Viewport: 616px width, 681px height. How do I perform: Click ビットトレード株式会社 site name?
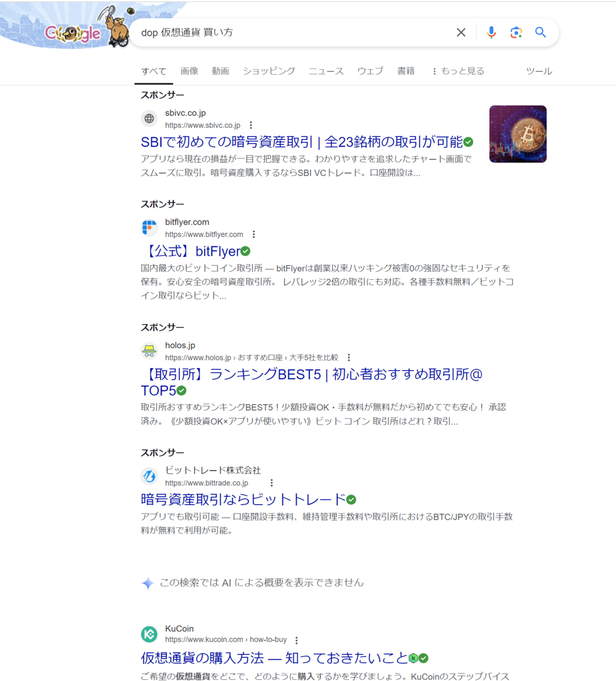pyautogui.click(x=213, y=470)
